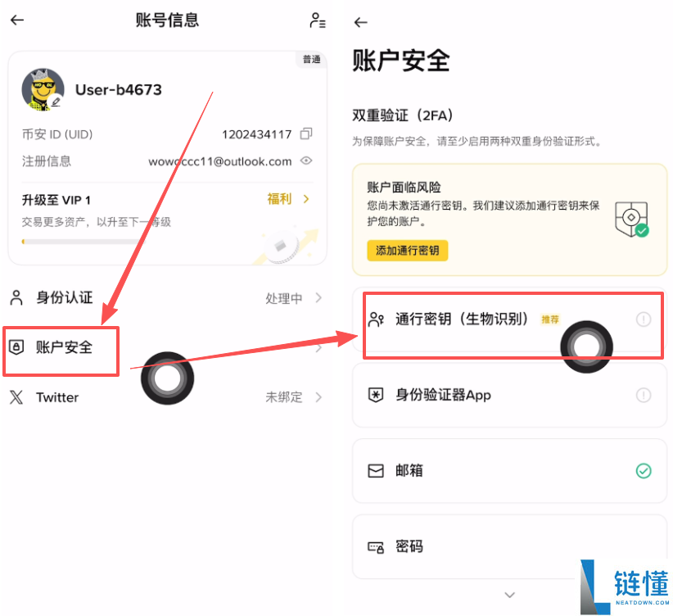Copy the 币安 ID with copy icon
Screen dimensions: 673x616
click(x=306, y=134)
